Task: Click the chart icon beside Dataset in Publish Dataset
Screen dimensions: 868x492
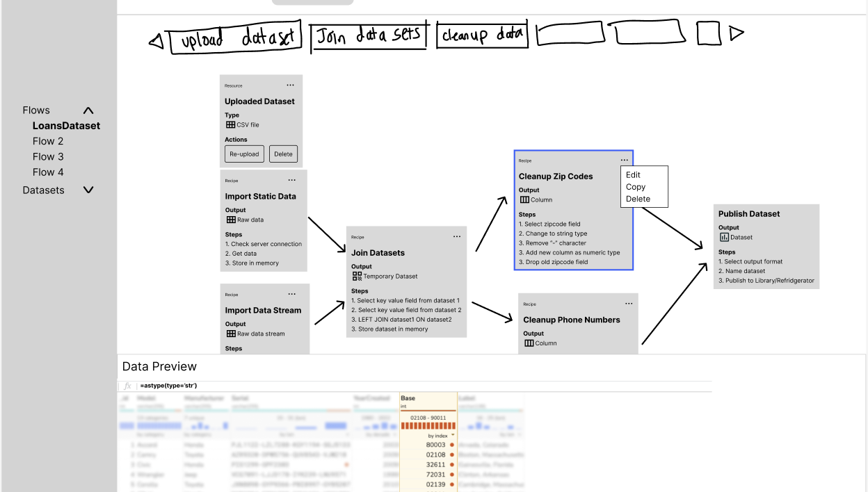Action: pyautogui.click(x=724, y=237)
